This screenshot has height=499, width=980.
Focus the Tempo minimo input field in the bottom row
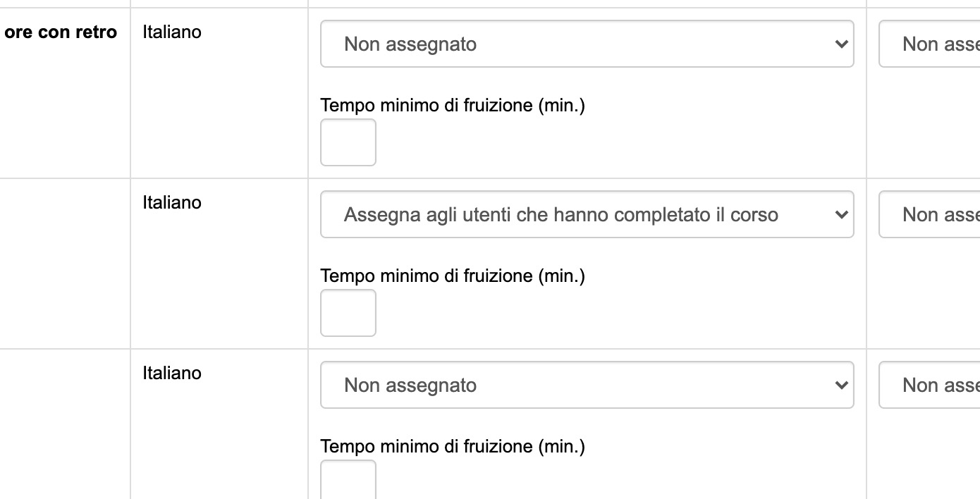(348, 481)
